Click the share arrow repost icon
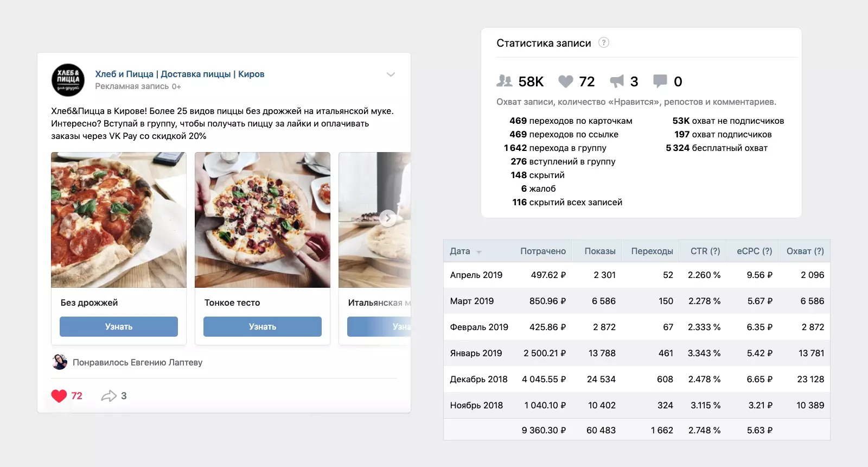This screenshot has height=467, width=868. [x=109, y=396]
